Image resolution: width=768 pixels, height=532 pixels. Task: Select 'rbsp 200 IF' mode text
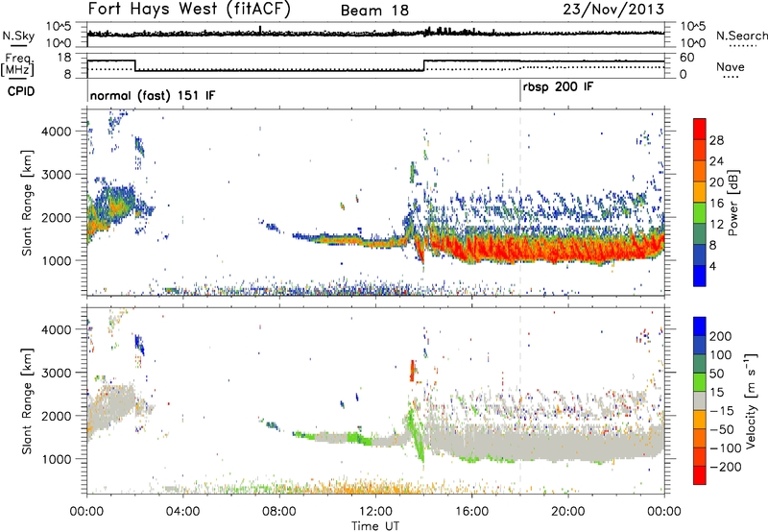[558, 87]
